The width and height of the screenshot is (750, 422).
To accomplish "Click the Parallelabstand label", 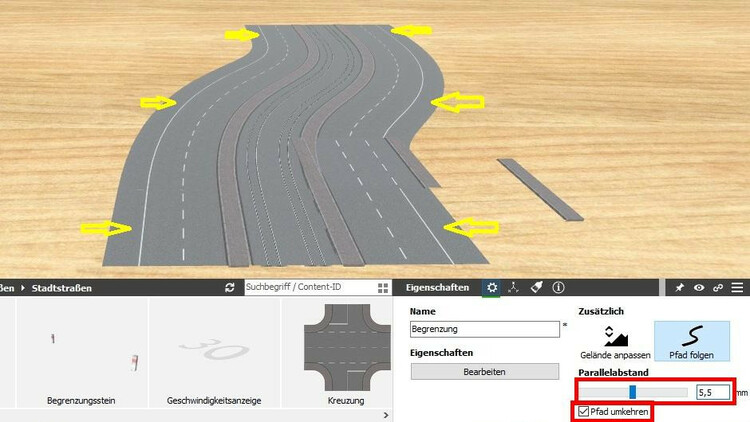I will coord(613,372).
